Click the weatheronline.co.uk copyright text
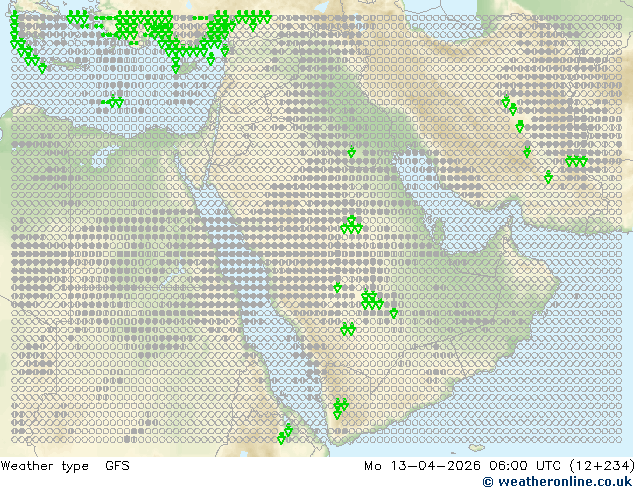Image resolution: width=634 pixels, height=490 pixels. click(557, 482)
